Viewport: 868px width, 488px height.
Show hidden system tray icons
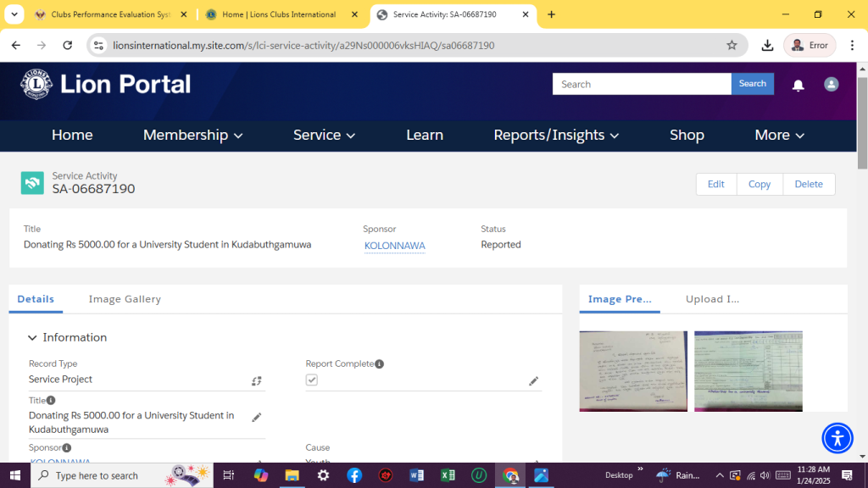pyautogui.click(x=719, y=475)
